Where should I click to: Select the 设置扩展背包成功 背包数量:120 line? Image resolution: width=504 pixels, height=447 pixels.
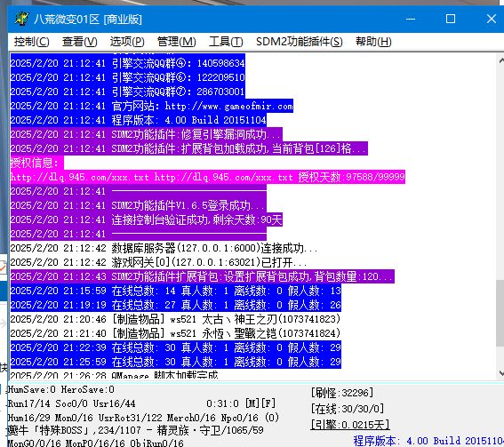point(202,276)
